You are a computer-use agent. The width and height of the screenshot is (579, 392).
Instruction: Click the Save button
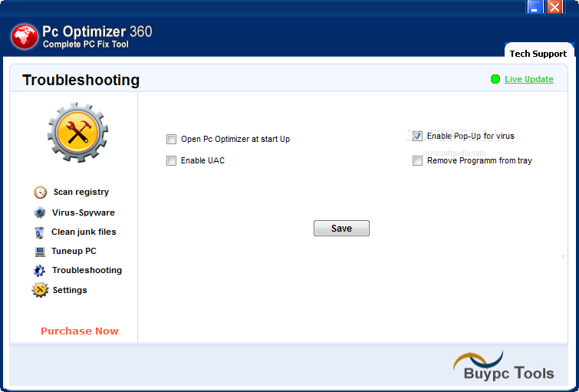pos(341,229)
